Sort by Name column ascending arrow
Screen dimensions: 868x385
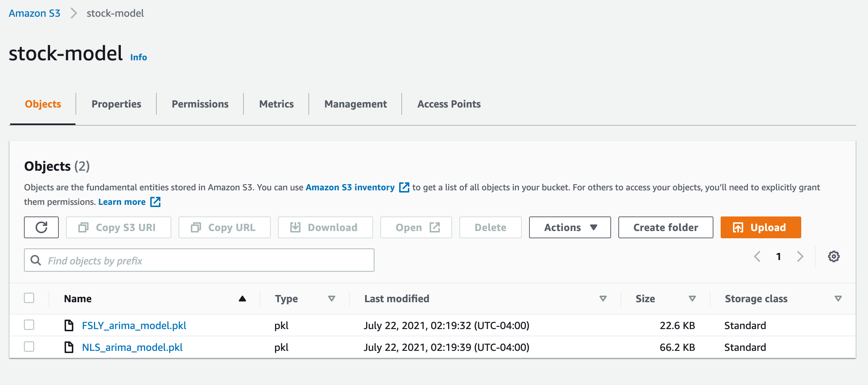pos(242,299)
